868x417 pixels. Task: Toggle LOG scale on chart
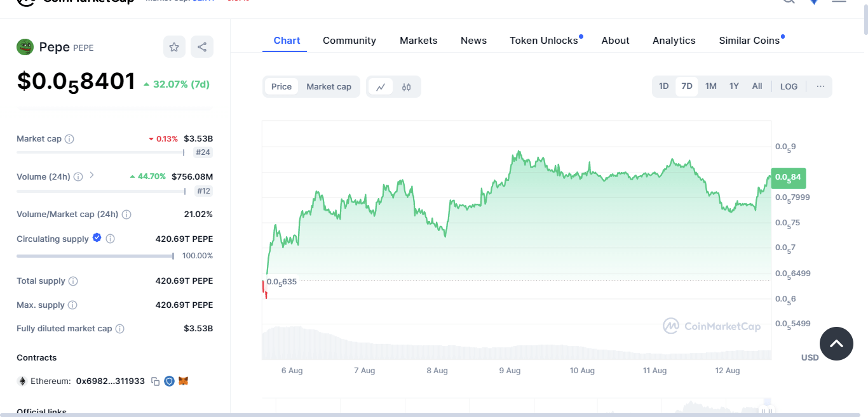pyautogui.click(x=789, y=86)
